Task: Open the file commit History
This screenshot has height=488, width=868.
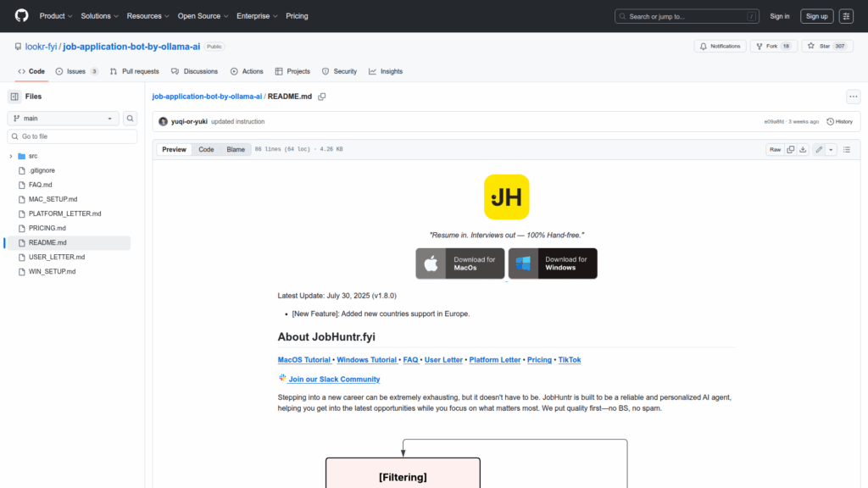Action: (840, 122)
